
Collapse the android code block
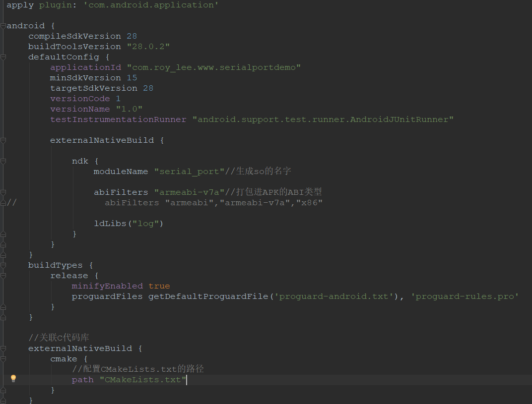tap(3, 26)
